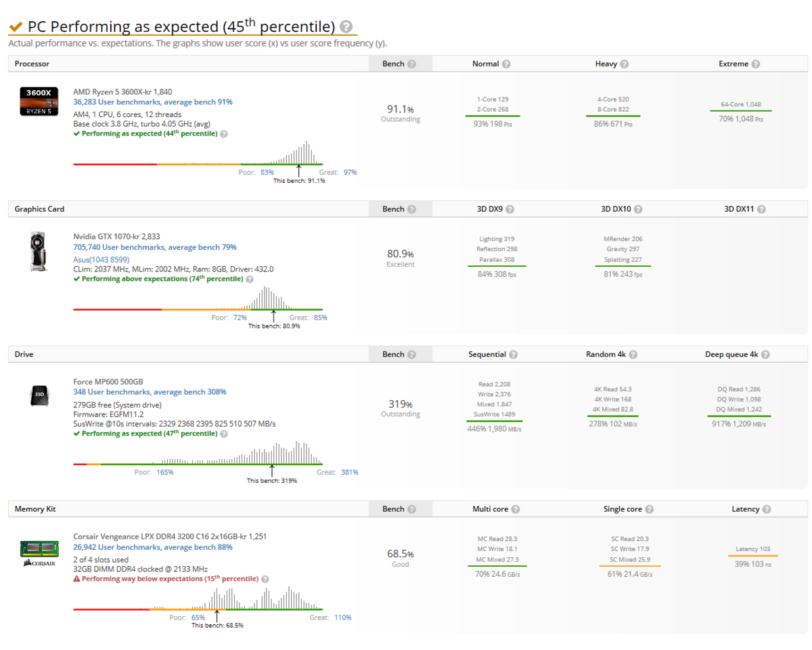812x650 pixels.
Task: Open AMD Ryzen 5 3600X user benchmarks link
Action: [x=152, y=102]
